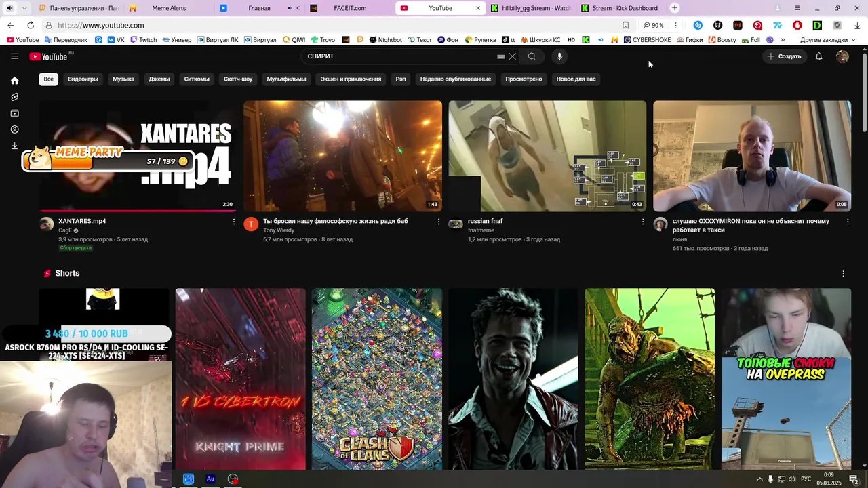Select the Ситкомы filter chip

[x=197, y=79]
